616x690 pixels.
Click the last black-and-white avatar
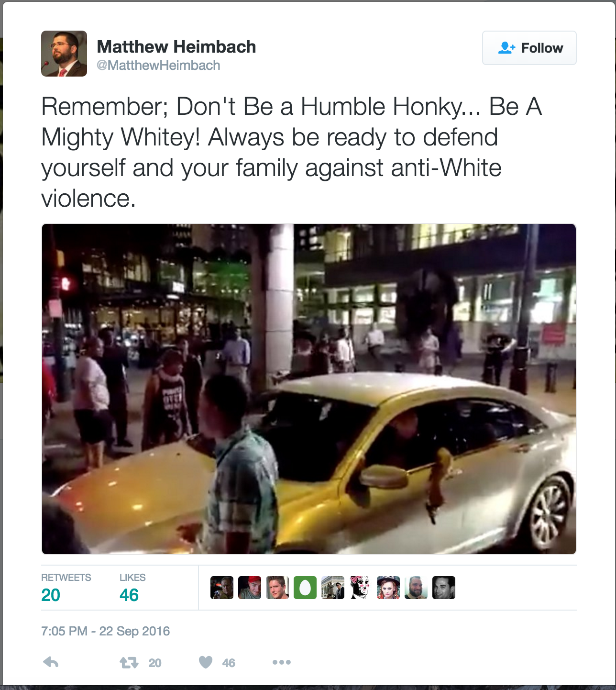(444, 588)
